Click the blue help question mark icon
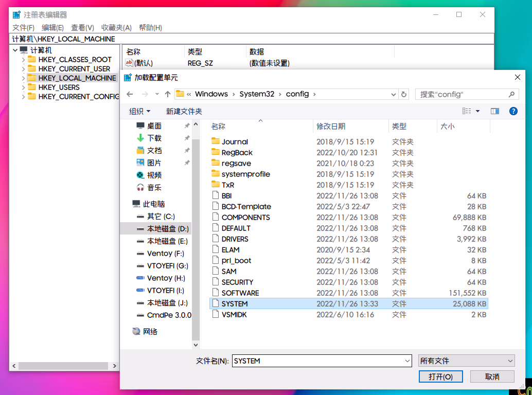 pyautogui.click(x=512, y=111)
